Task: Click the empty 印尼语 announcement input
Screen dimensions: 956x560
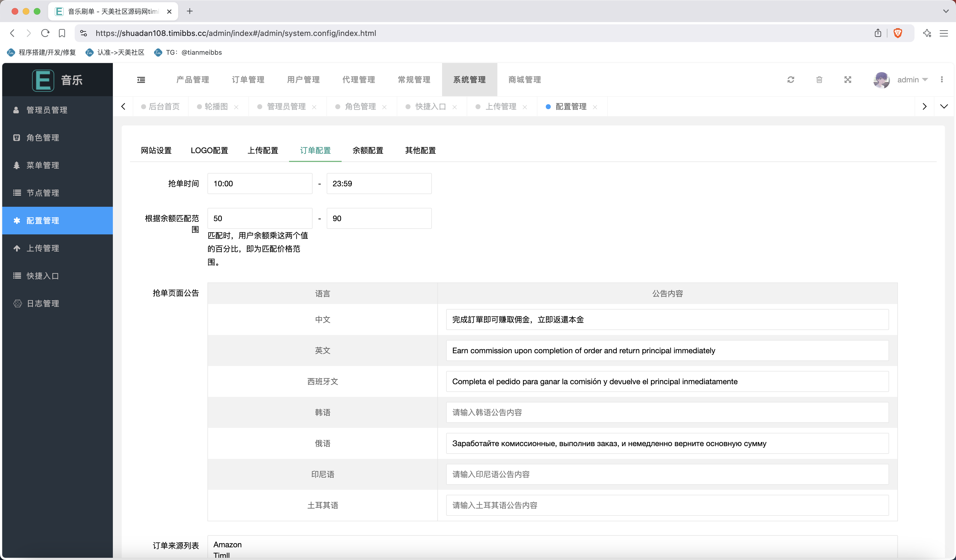Action: click(x=667, y=475)
